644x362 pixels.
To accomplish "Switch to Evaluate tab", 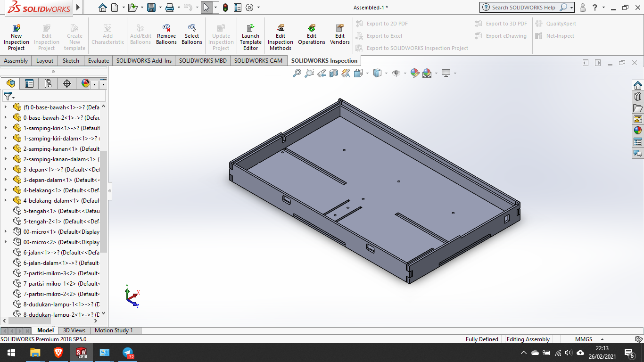I will coord(99,60).
